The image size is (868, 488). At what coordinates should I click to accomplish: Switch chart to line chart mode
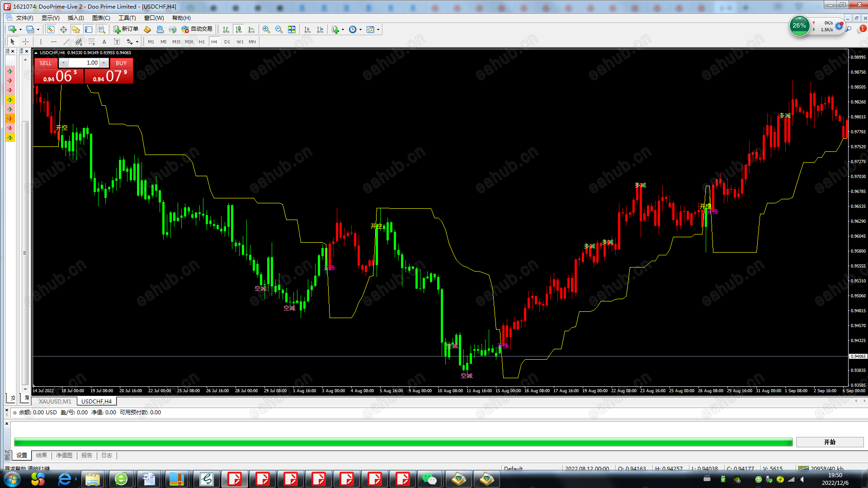click(251, 29)
